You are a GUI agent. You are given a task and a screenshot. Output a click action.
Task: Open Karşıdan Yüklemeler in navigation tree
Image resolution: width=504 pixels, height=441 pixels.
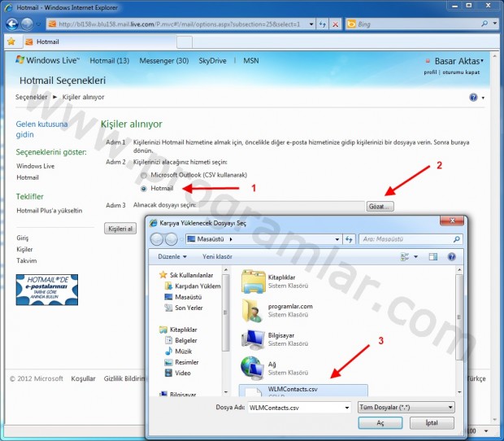pyautogui.click(x=192, y=286)
